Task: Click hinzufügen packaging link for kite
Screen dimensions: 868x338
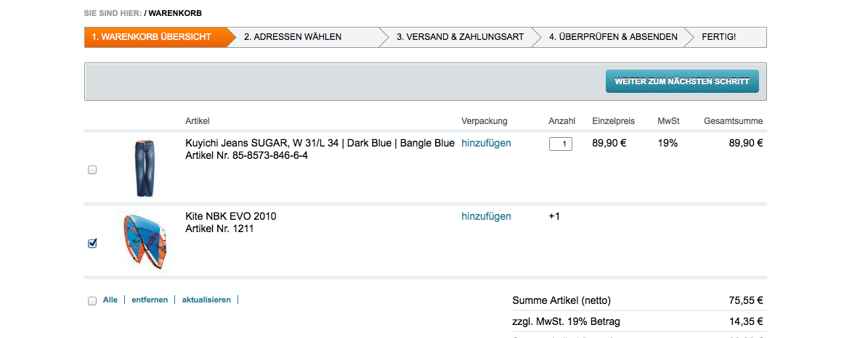Action: 486,216
